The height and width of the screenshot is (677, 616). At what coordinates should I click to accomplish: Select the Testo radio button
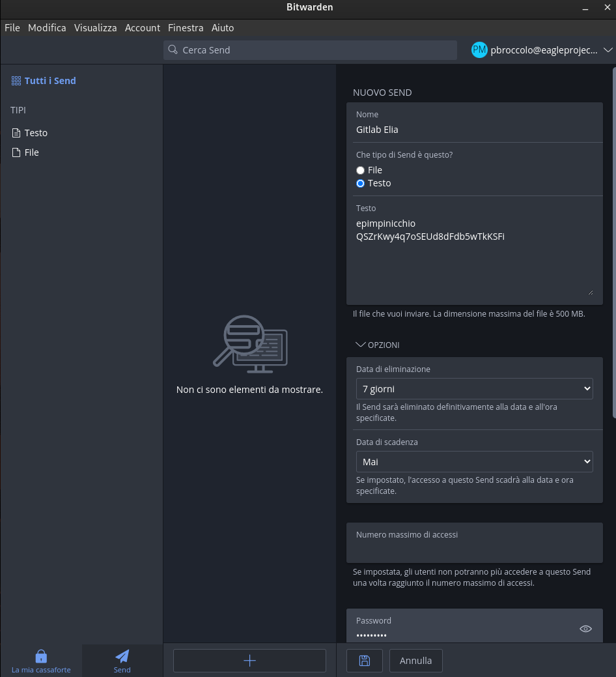(361, 184)
